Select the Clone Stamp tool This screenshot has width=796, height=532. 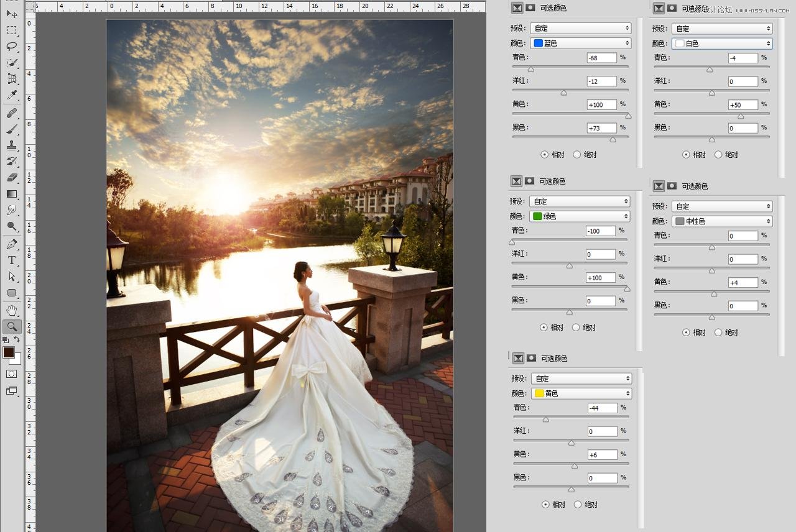[12, 145]
